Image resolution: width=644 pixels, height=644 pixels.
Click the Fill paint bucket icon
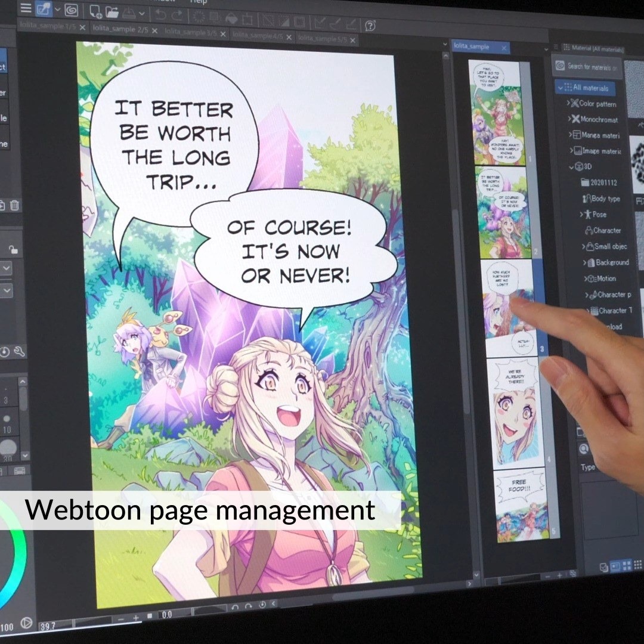pos(231,18)
